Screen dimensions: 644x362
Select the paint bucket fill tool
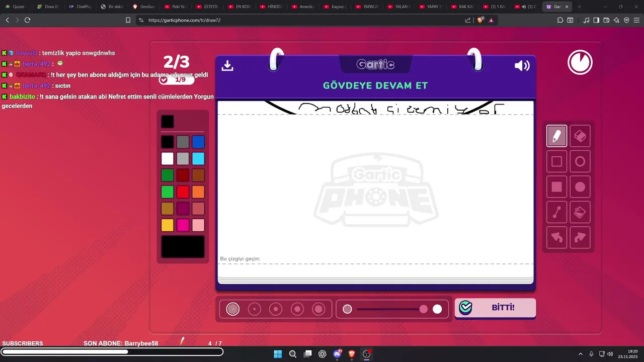pos(580,212)
